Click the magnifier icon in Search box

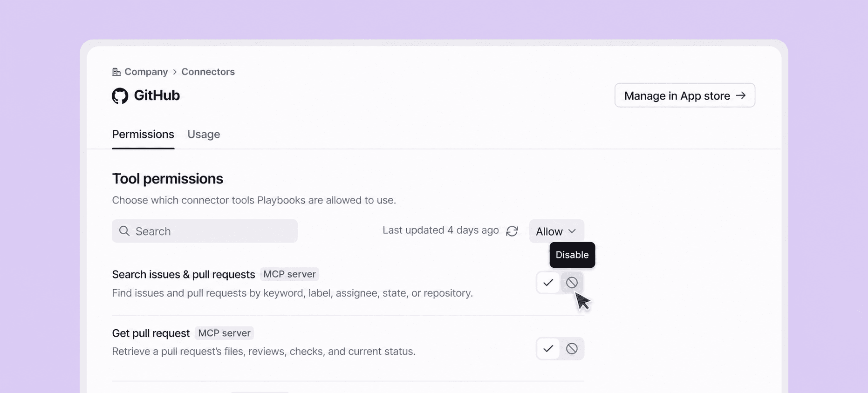click(124, 231)
